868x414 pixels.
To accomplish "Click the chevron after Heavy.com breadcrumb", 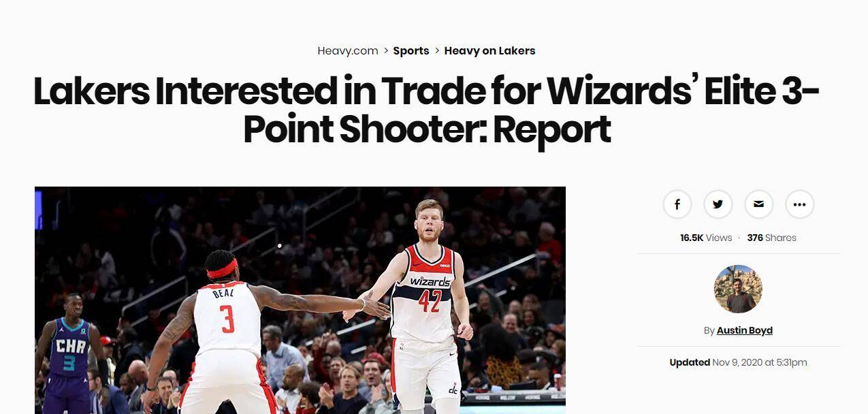I will [385, 51].
